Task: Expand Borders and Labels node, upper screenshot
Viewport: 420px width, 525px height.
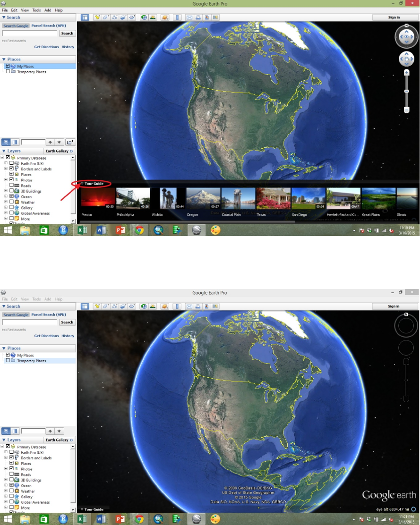Action: click(x=6, y=169)
